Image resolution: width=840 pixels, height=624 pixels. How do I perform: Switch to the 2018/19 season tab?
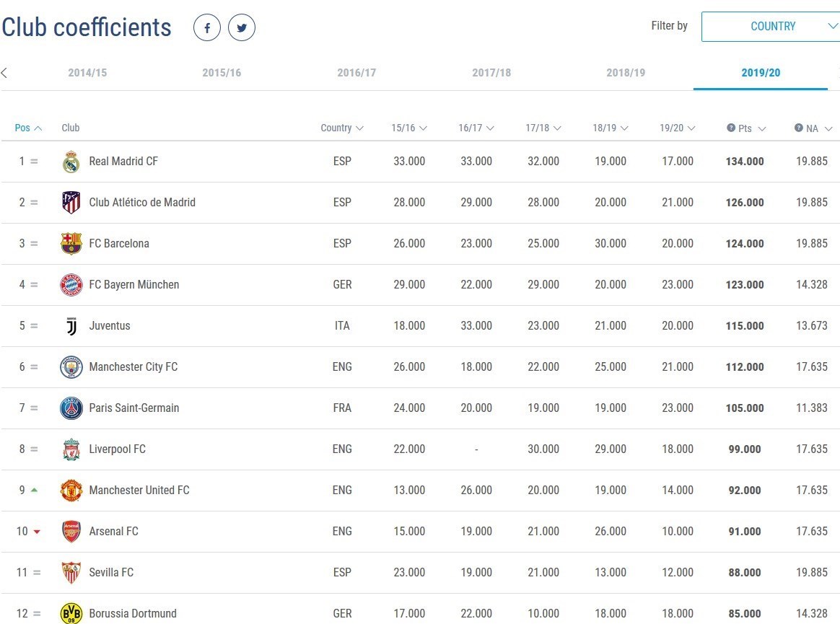626,73
